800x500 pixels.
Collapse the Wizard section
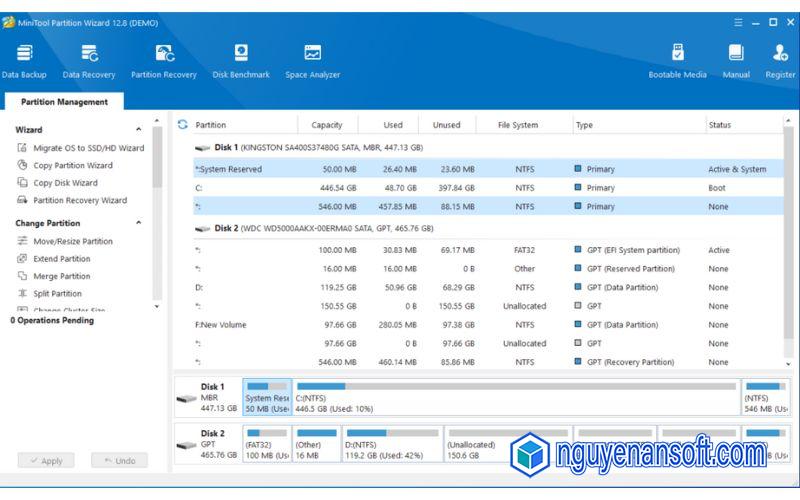pyautogui.click(x=138, y=129)
